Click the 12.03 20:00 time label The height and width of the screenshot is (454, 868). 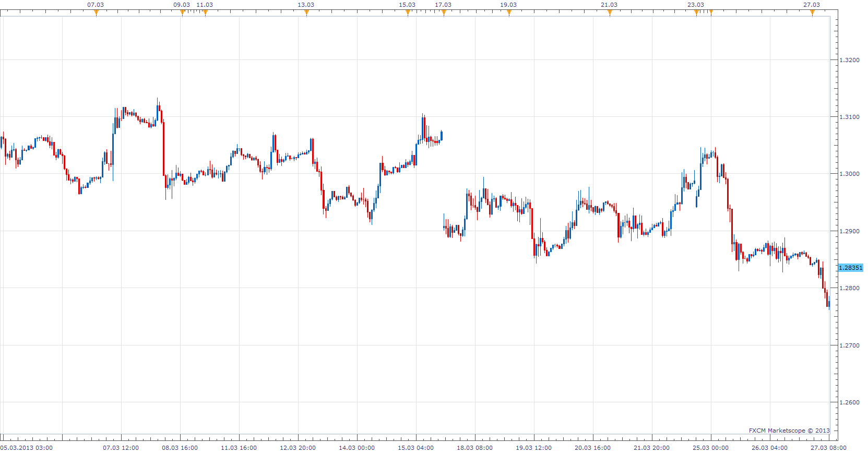click(298, 448)
